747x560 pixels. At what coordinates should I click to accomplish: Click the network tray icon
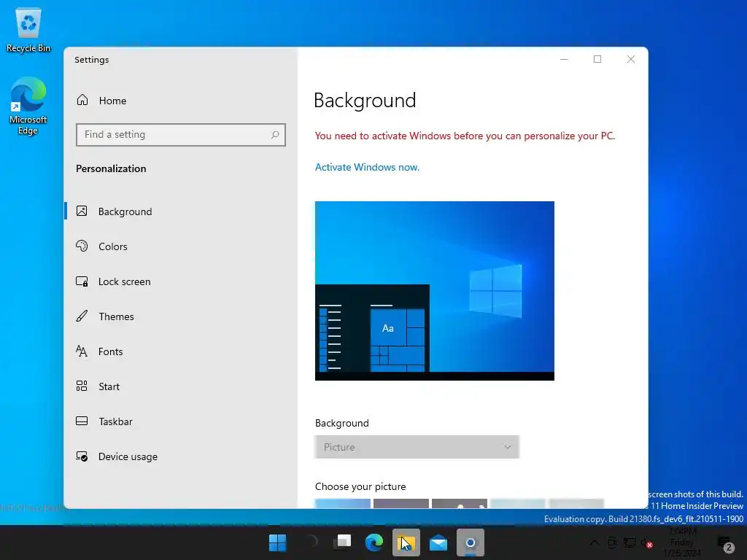630,542
